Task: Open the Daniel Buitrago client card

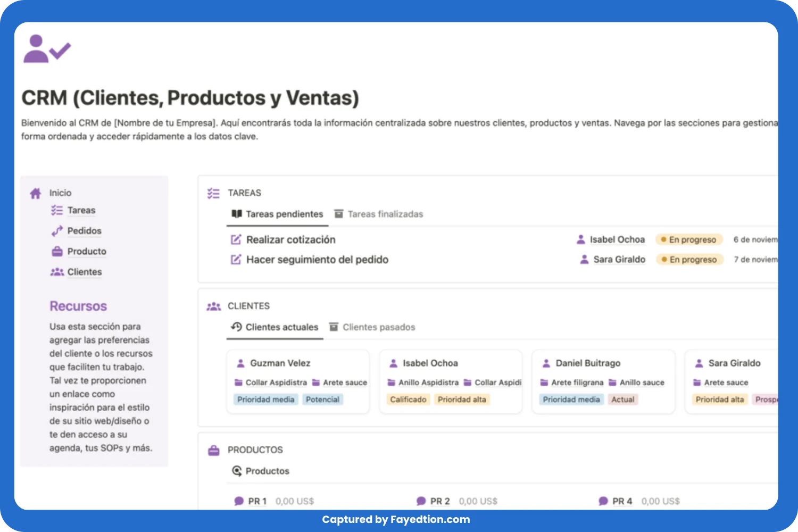Action: click(588, 363)
